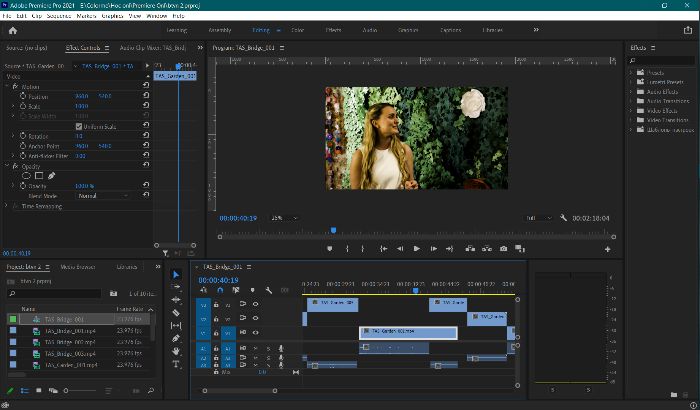This screenshot has height=410, width=700.
Task: Open playback resolution Full dropdown
Action: 539,218
